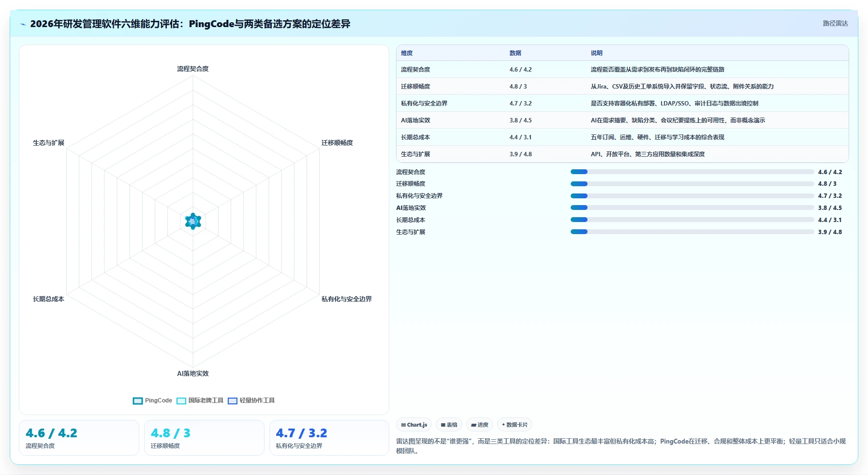Screen dimensions: 868x475
Task: Click the table value 3.9 / 4.8
Action: (520, 154)
